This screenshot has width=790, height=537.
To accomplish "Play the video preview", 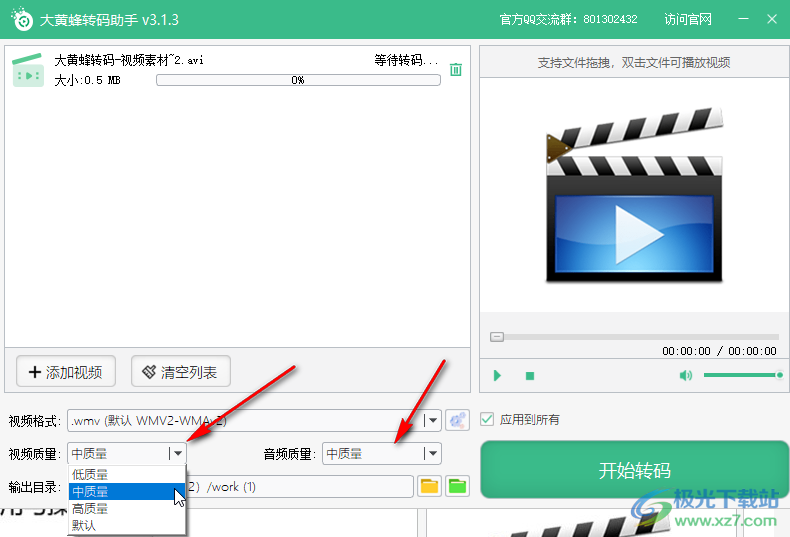I will click(x=497, y=375).
